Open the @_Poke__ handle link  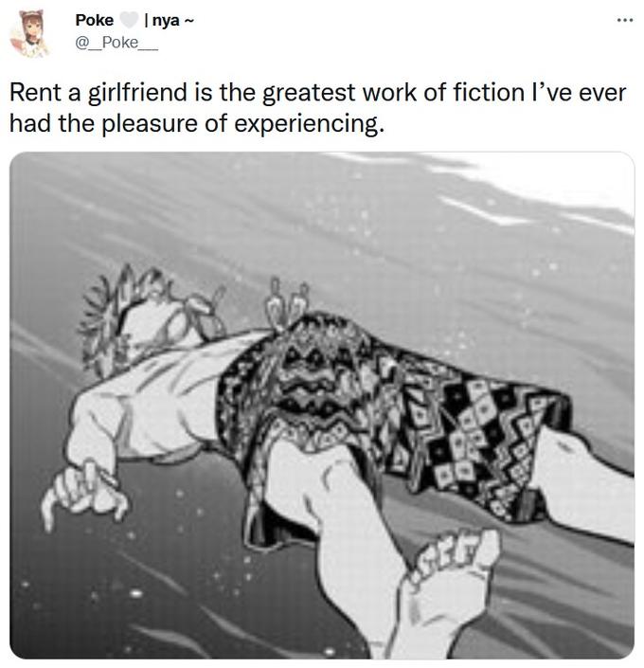[x=116, y=43]
